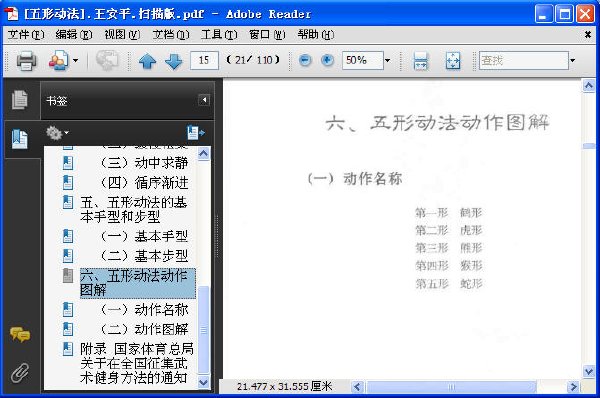Viewport: 600px width, 398px height.
Task: Open the collaborate/share toolbar icon
Action: [x=59, y=60]
